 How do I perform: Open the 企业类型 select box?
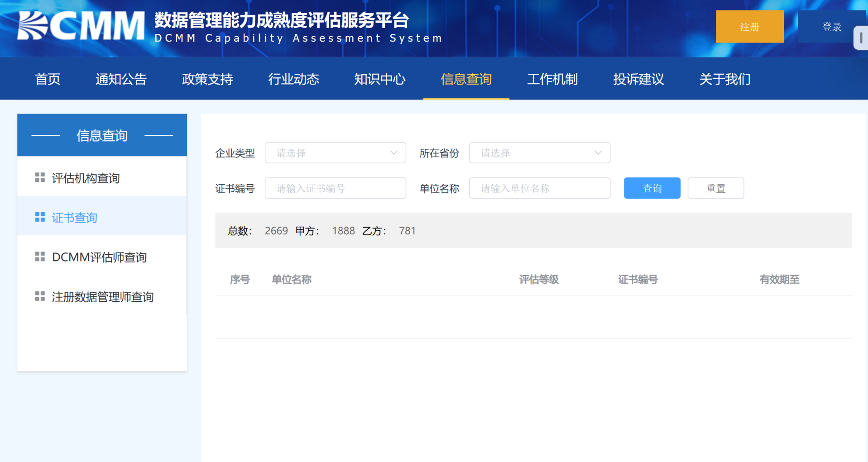point(336,153)
